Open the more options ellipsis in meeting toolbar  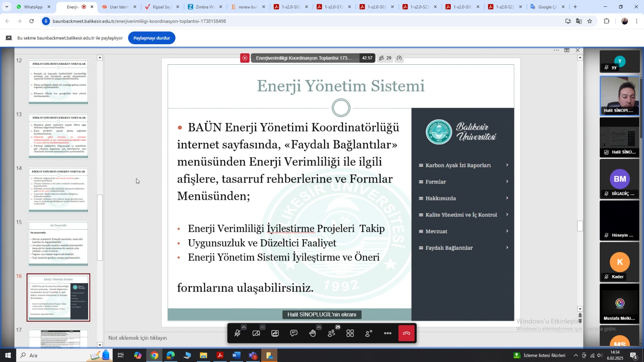[x=388, y=333]
